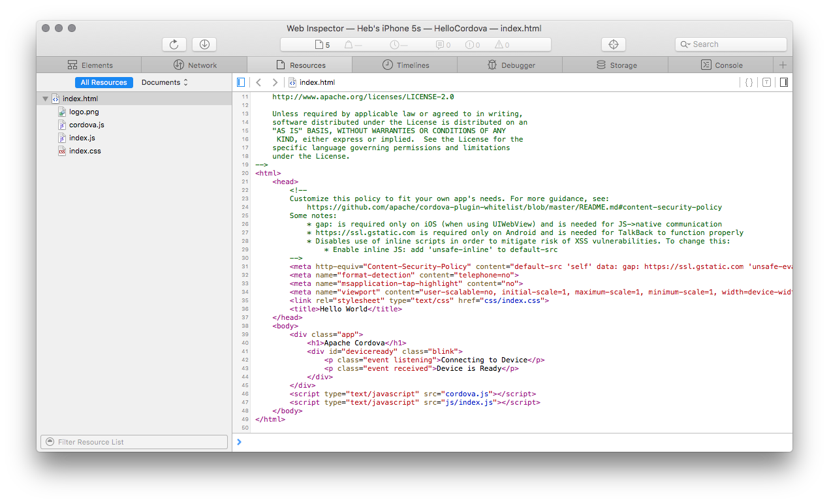Toggle the type information button
This screenshot has width=829, height=504.
(766, 82)
